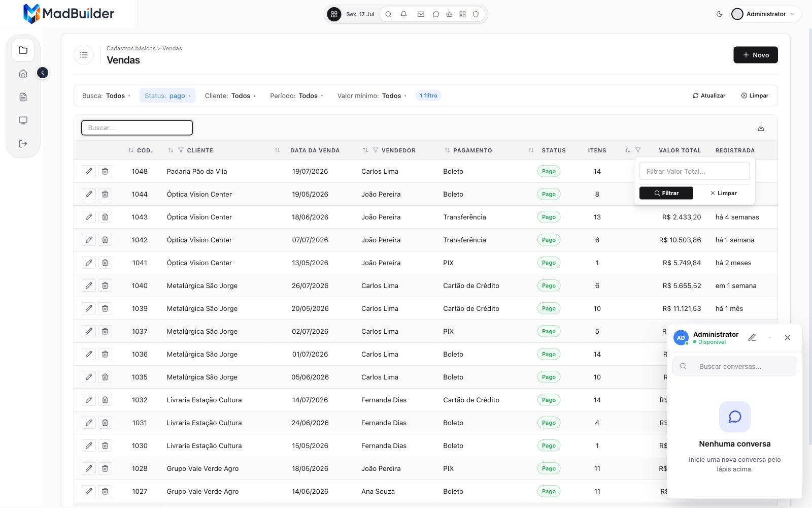
Task: Click the black Filtrar button
Action: click(x=666, y=193)
